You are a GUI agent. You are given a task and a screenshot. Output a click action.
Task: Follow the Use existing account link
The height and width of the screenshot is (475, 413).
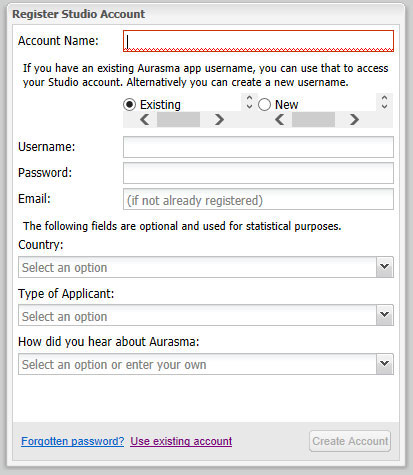181,441
